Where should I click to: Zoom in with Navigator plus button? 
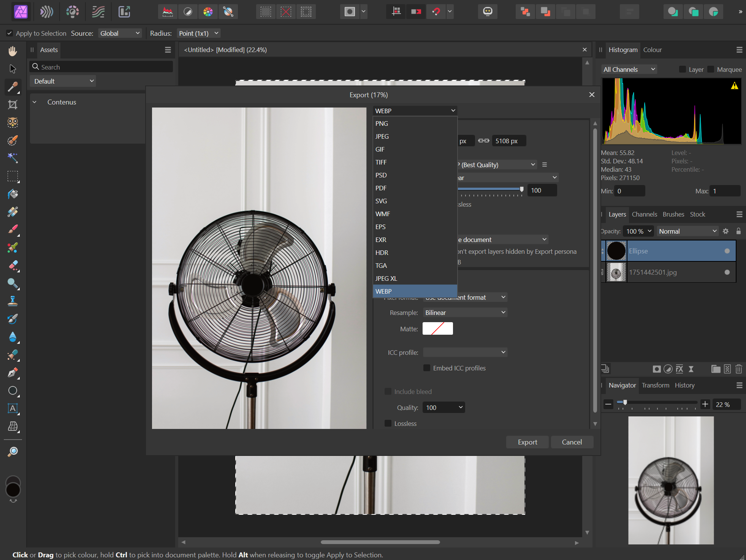[x=705, y=404]
